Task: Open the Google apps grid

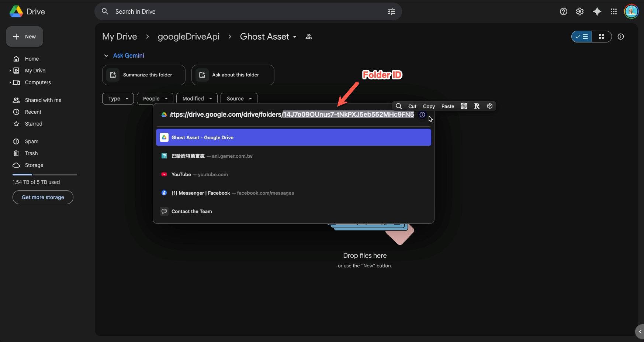Action: coord(614,11)
